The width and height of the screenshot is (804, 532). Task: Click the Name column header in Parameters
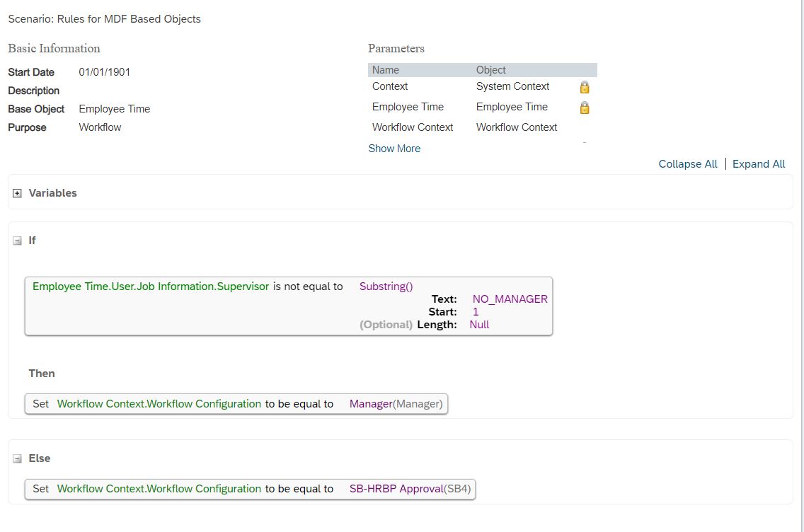[386, 70]
